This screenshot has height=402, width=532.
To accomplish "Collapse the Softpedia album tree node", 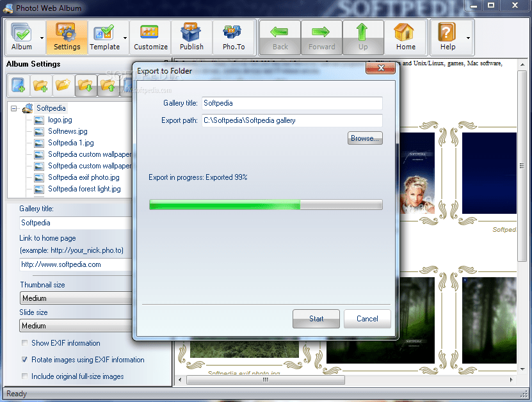I will 13,109.
